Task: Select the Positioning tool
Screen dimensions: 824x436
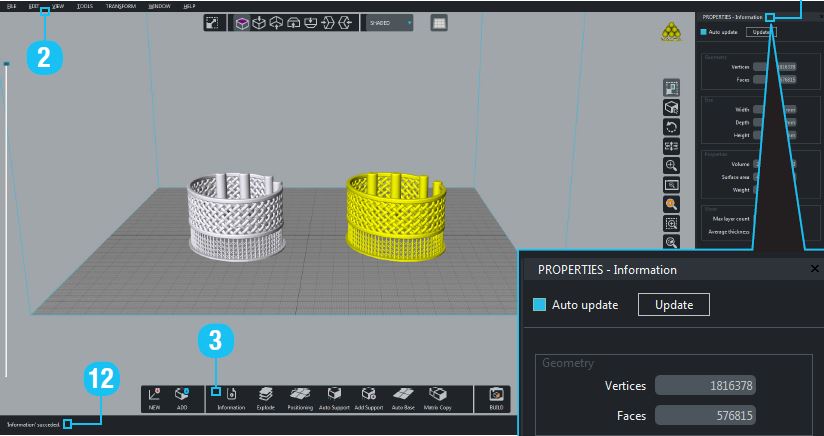Action: [x=299, y=396]
